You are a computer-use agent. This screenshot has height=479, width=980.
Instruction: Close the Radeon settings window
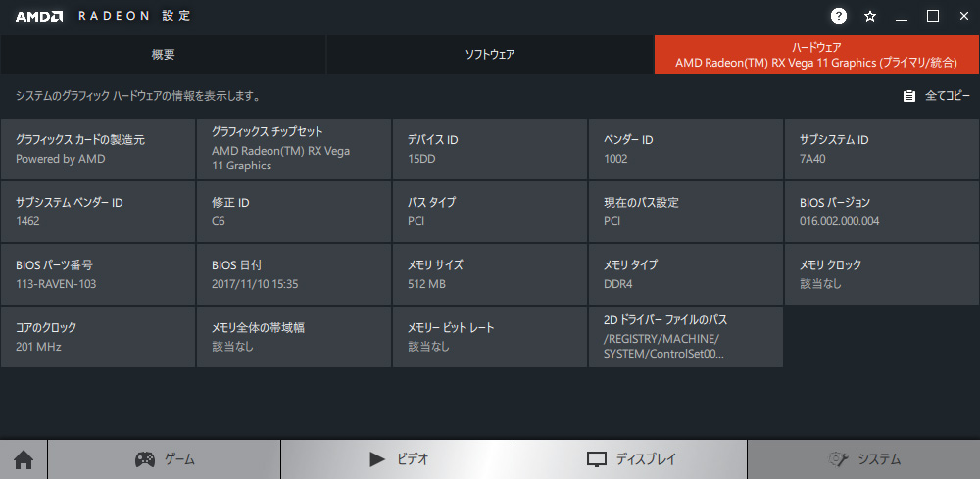click(x=963, y=17)
